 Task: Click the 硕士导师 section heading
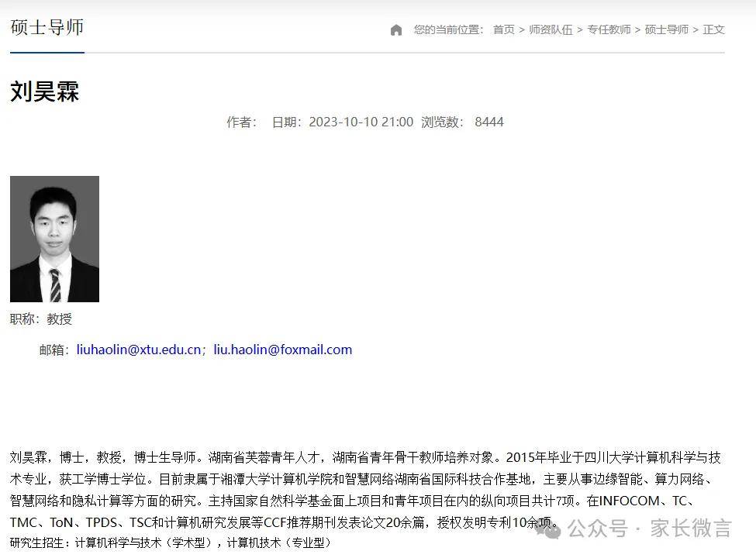click(x=47, y=28)
